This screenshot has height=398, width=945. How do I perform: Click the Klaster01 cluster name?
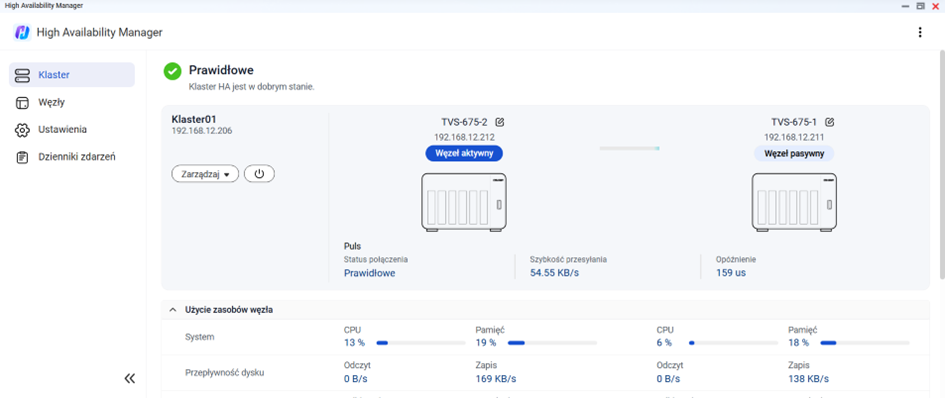tap(194, 119)
